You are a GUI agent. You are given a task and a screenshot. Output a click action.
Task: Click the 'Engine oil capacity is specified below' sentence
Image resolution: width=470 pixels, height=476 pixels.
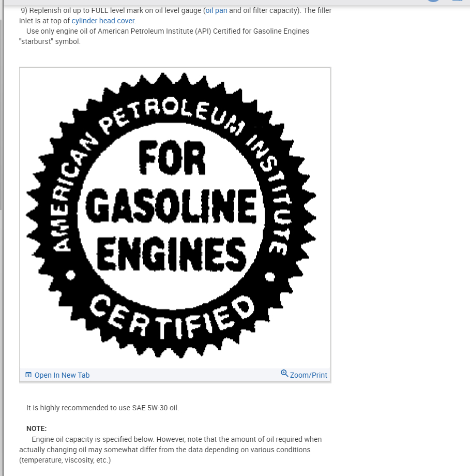pyautogui.click(x=93, y=440)
